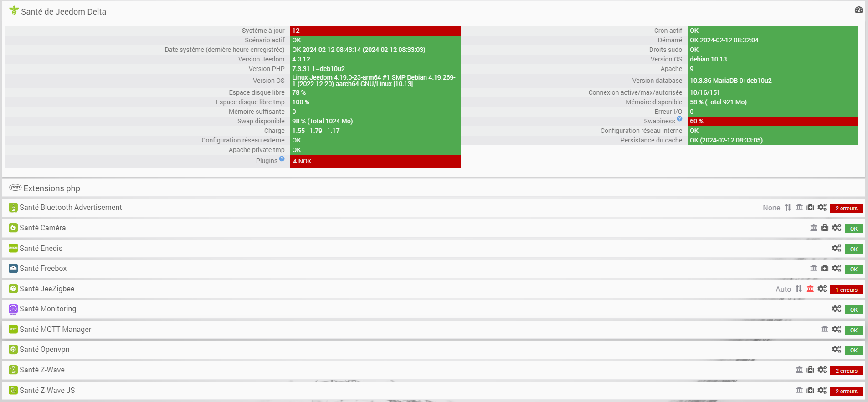
Task: Click the Openvpn plugin icon
Action: coord(13,350)
